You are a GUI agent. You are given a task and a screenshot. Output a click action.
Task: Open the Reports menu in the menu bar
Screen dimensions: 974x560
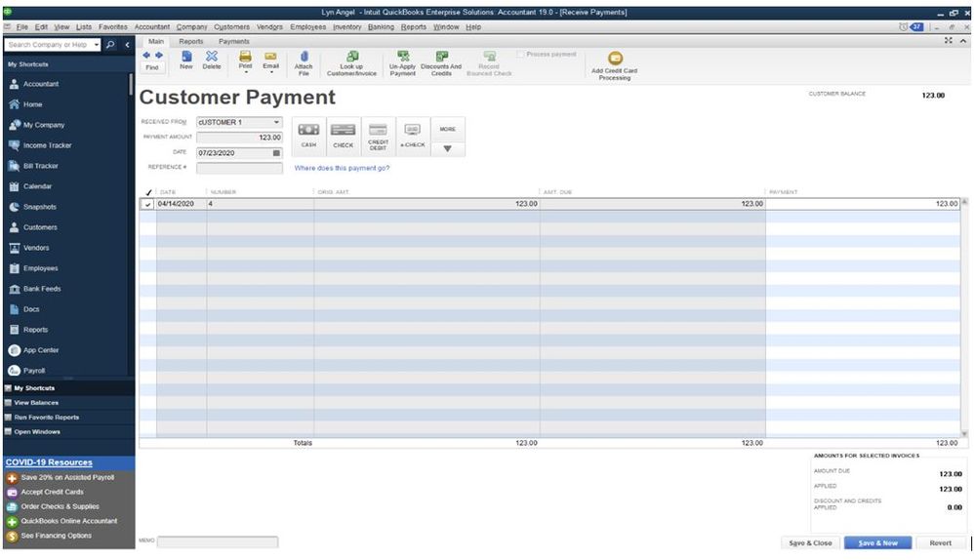[414, 27]
